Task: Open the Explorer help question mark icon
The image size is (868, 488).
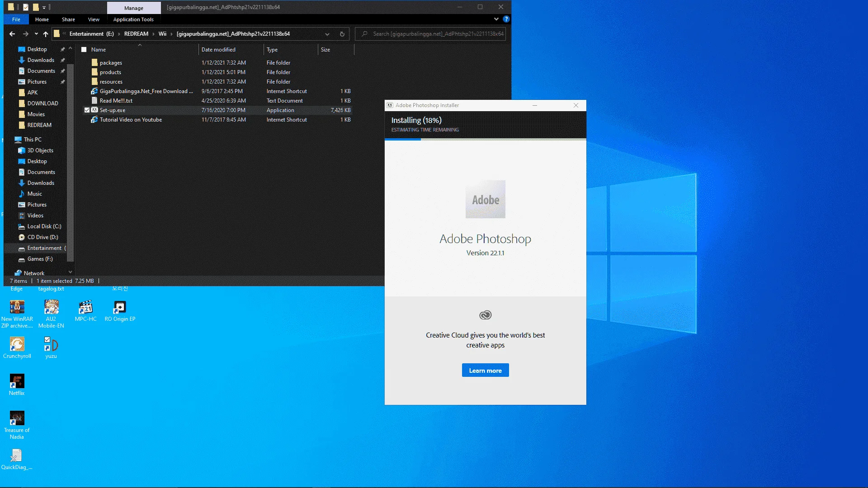Action: (x=506, y=19)
